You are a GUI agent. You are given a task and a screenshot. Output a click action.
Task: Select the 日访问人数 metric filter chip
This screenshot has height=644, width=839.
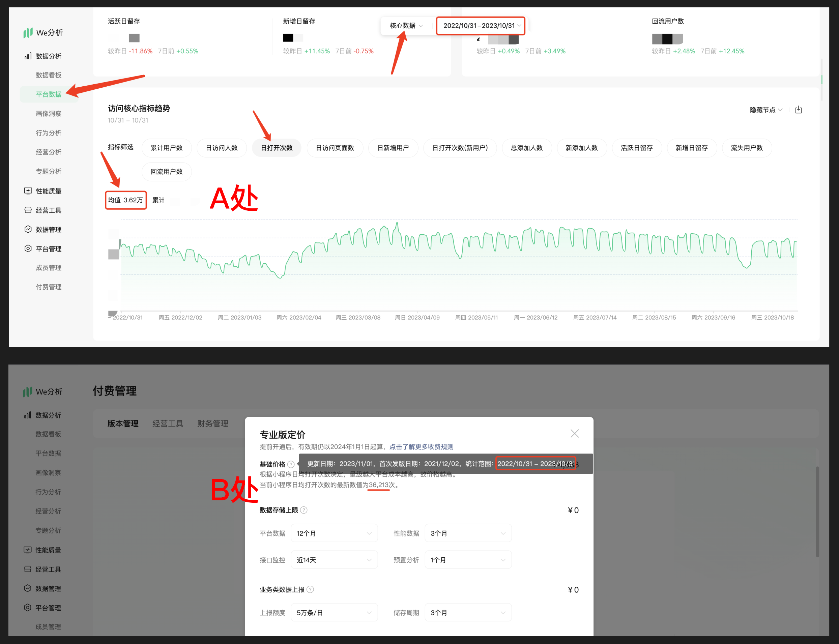(222, 148)
